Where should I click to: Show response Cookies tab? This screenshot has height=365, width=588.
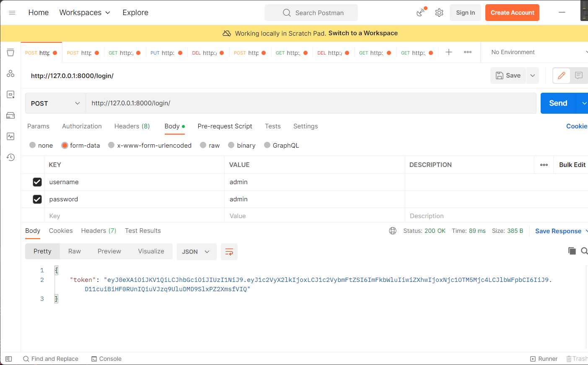[x=61, y=231]
